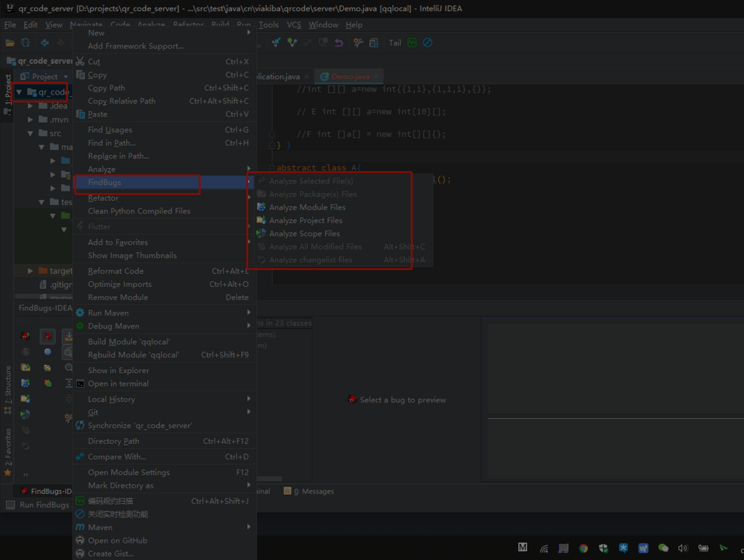Click Chrome icon in Windows taskbar

[x=583, y=548]
